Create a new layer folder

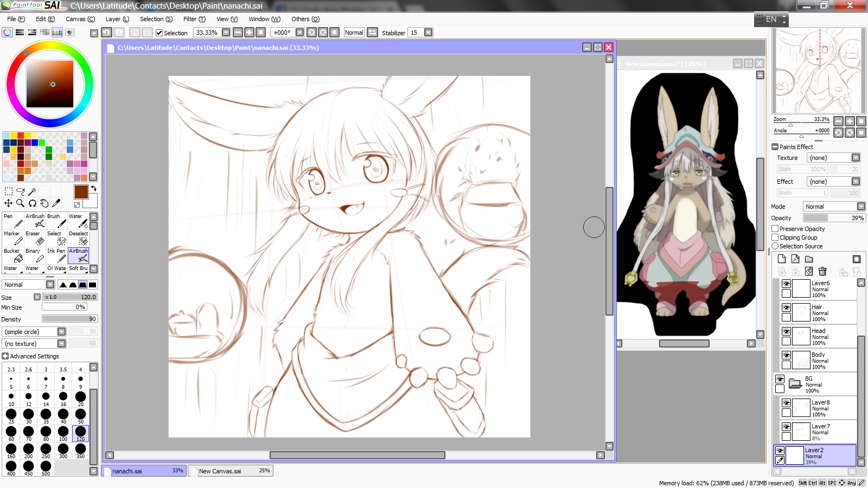coord(809,259)
